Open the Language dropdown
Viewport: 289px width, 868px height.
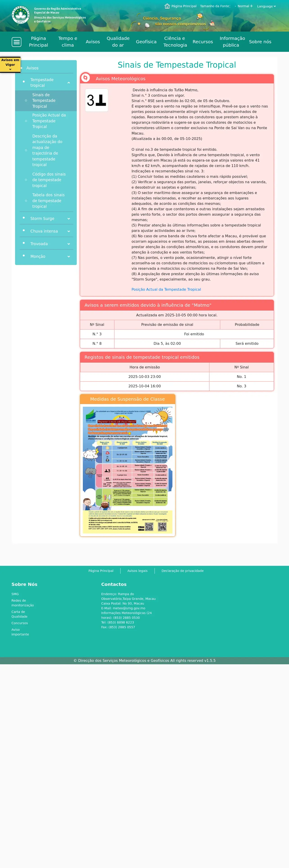click(266, 6)
